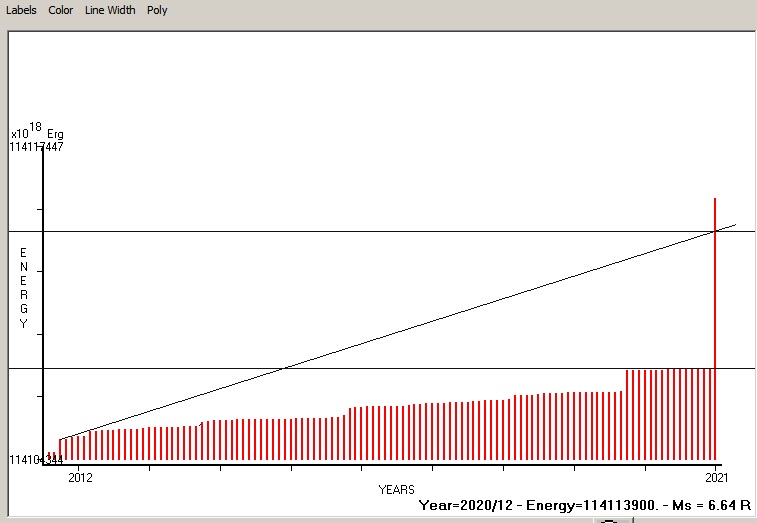The width and height of the screenshot is (757, 523).
Task: Click the first short red bar at far left
Action: pos(49,456)
